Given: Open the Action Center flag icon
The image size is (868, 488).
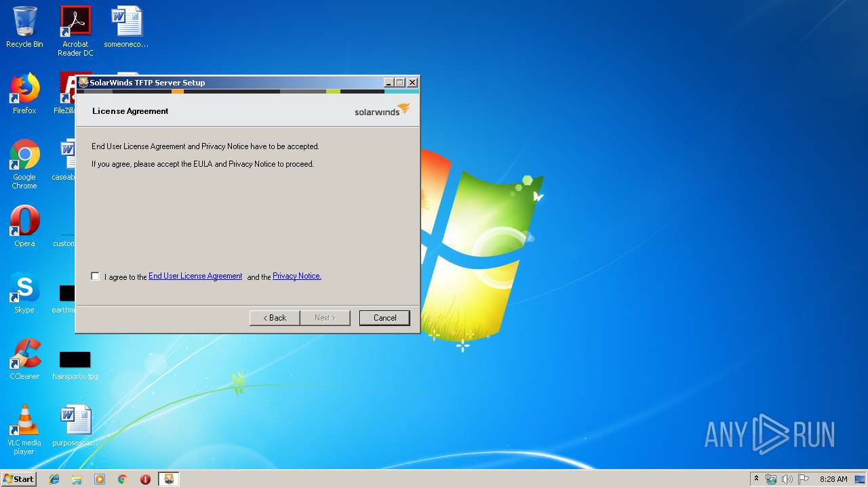Looking at the screenshot, I should point(804,479).
